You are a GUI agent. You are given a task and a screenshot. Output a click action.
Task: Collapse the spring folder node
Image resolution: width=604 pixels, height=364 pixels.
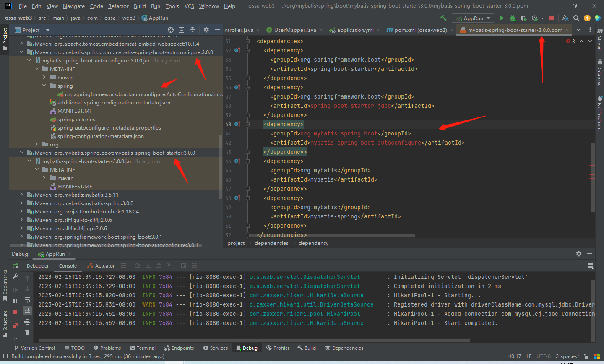tap(44, 86)
